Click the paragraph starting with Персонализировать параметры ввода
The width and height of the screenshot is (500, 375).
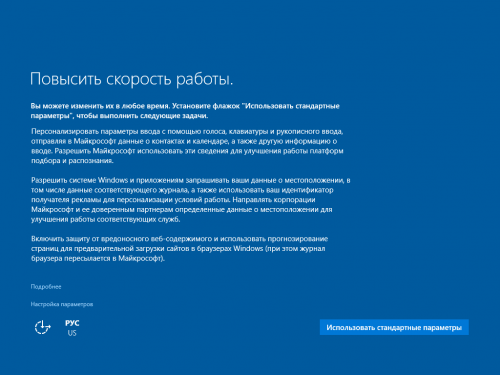(x=187, y=146)
